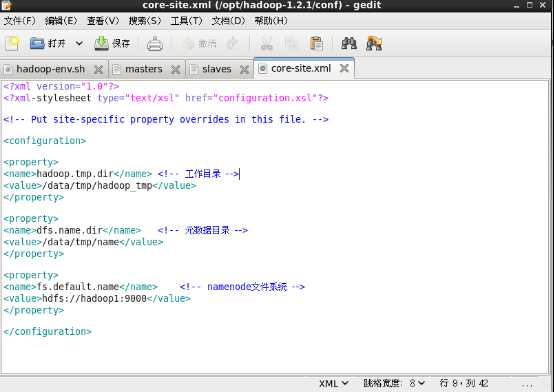Click the gedit application icon in title bar
Viewport: 554px width, 392px height.
(7, 5)
